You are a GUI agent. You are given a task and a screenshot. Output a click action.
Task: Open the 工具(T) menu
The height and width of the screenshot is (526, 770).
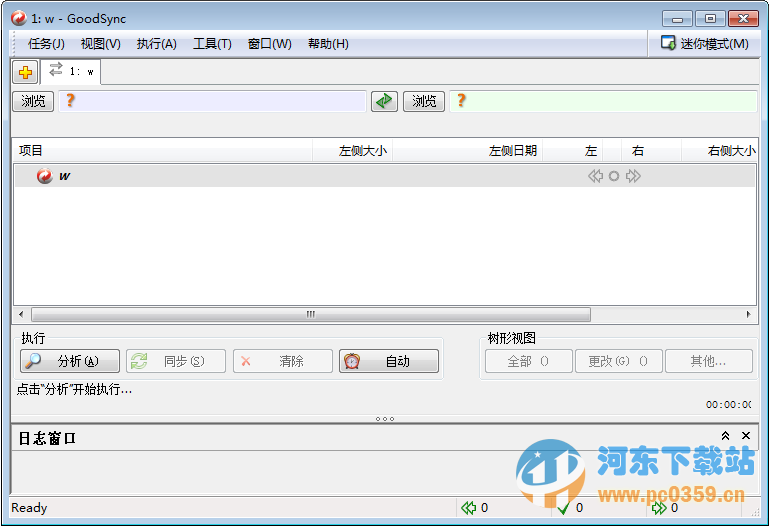(212, 44)
